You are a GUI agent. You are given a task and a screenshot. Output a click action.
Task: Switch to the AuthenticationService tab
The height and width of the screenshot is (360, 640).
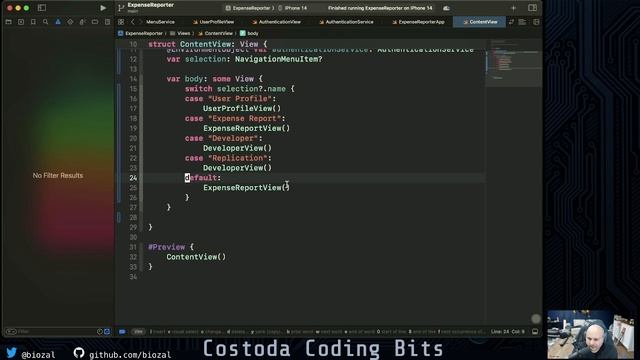tap(346, 22)
